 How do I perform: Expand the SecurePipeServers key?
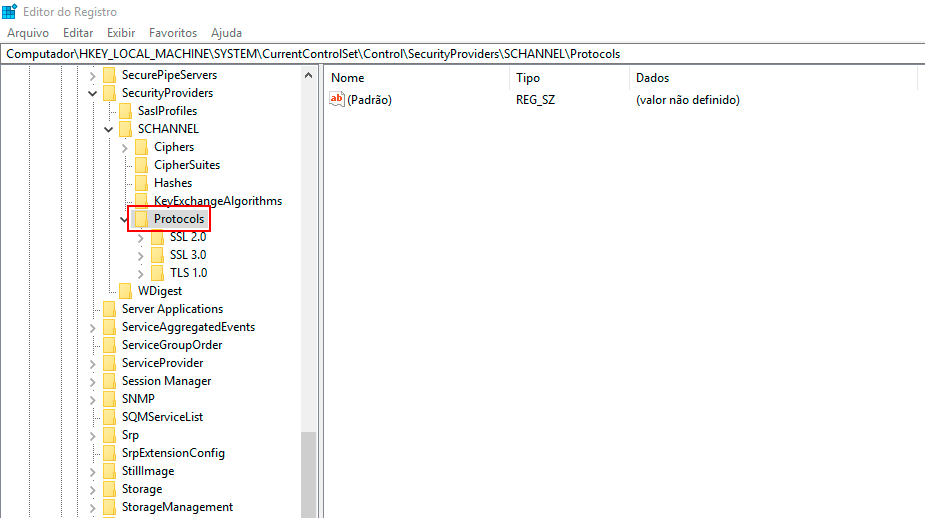(93, 76)
